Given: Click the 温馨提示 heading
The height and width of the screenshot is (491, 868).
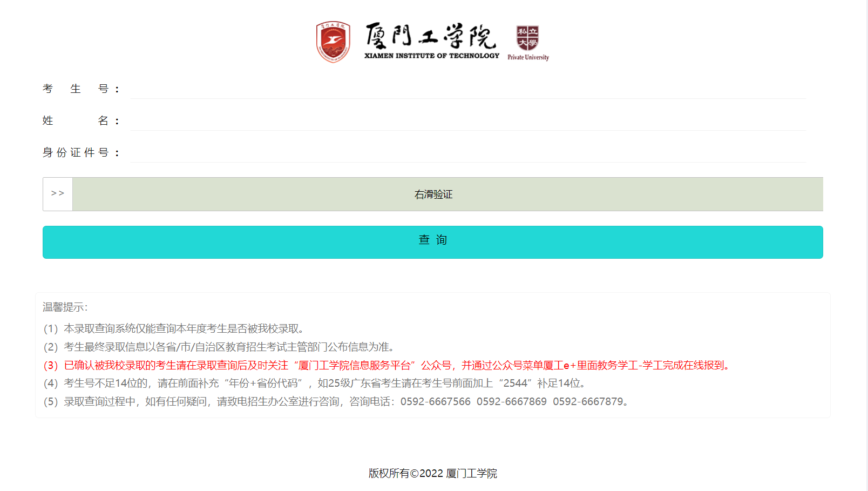Looking at the screenshot, I should coord(65,307).
